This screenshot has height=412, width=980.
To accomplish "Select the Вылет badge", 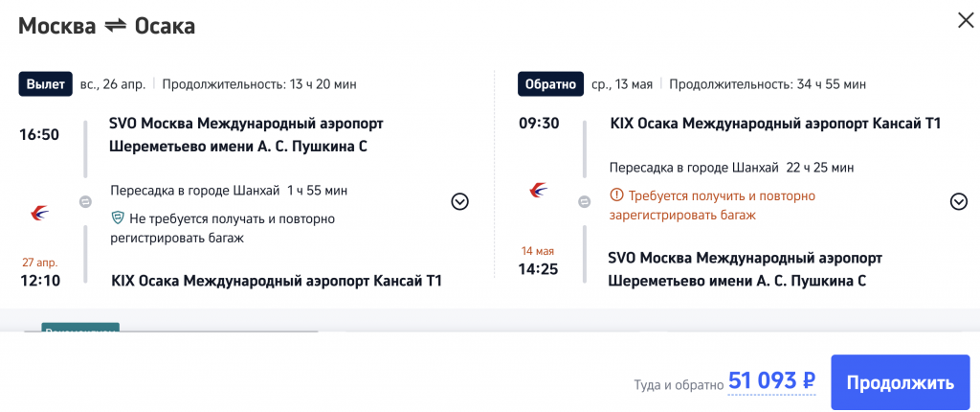I will (x=47, y=84).
